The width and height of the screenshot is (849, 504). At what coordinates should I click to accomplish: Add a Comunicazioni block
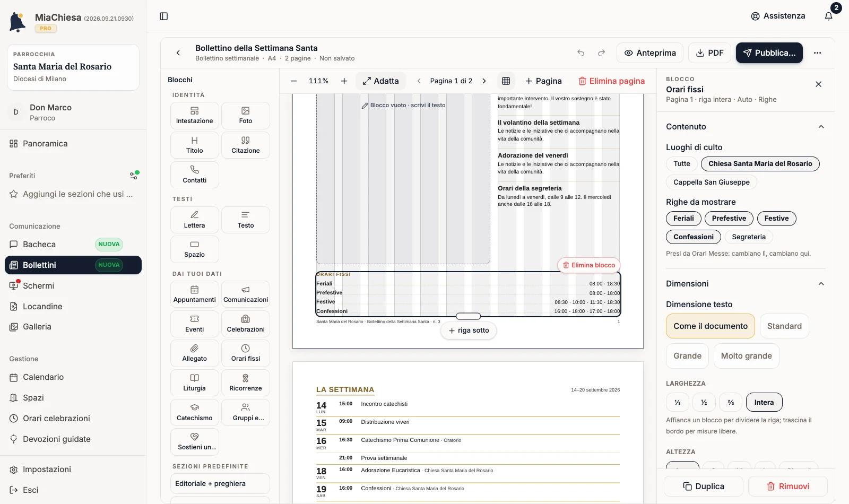click(x=246, y=294)
